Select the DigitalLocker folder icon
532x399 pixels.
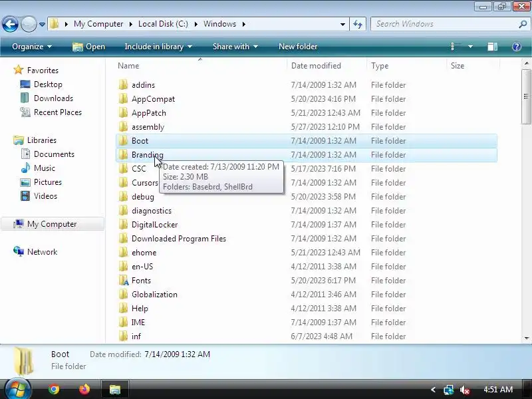tap(123, 224)
